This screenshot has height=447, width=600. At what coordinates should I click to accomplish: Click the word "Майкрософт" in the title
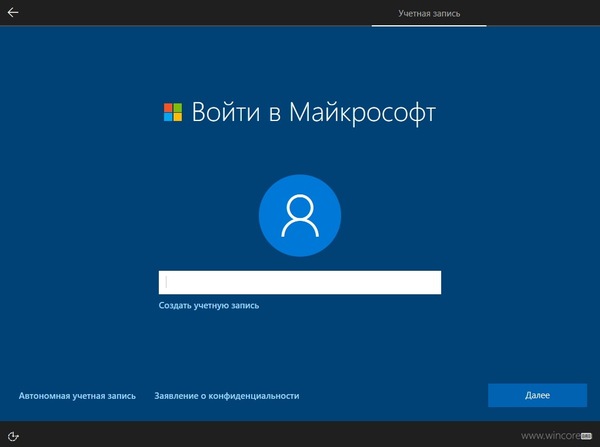click(362, 111)
